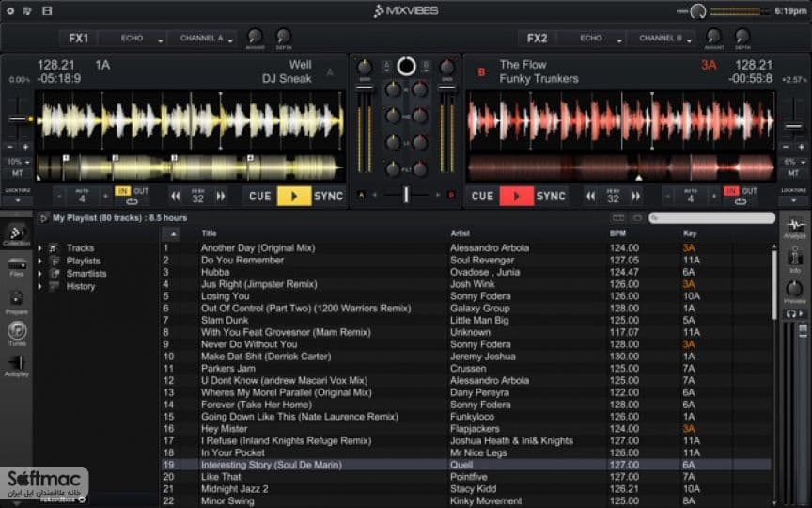This screenshot has width=812, height=508.
Task: Toggle FX2 on
Action: [537, 38]
